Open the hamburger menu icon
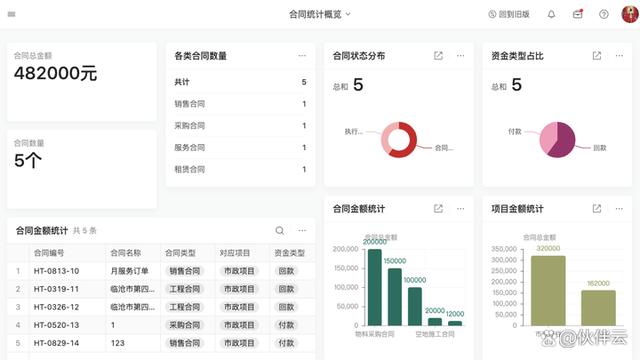Screen dimensions: 640x360 (11, 14)
